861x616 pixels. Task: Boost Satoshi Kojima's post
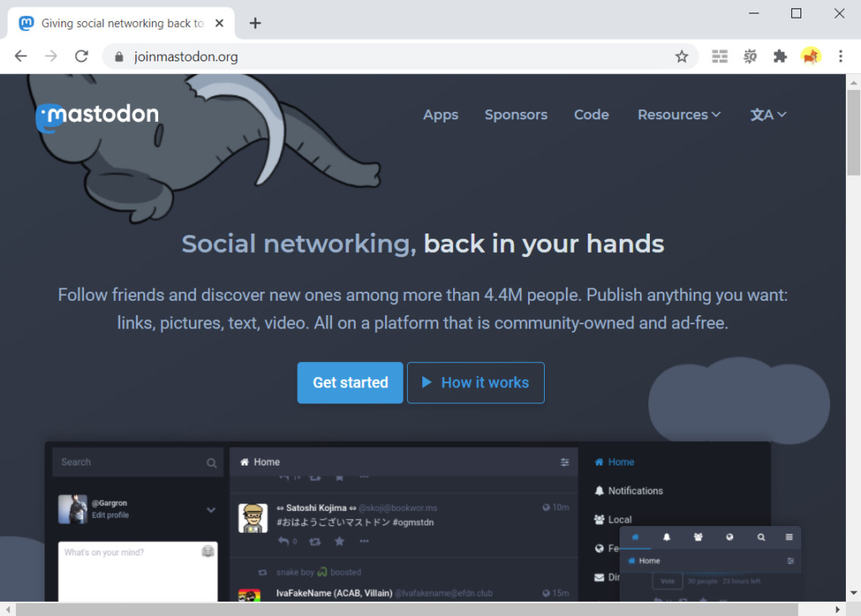pyautogui.click(x=314, y=542)
